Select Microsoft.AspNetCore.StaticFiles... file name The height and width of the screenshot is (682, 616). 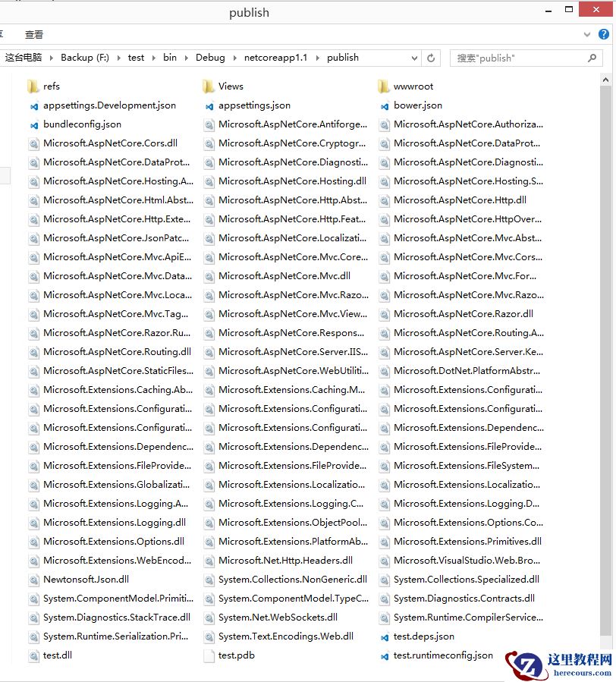point(118,371)
